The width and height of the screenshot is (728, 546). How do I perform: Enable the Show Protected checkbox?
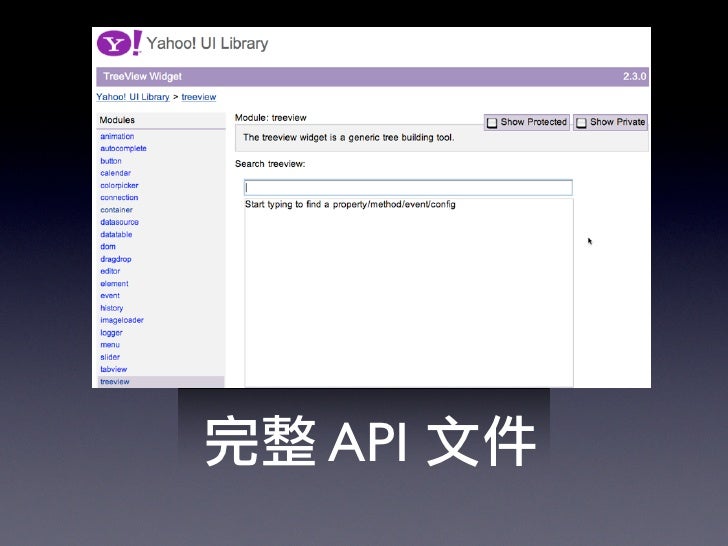[x=492, y=123]
